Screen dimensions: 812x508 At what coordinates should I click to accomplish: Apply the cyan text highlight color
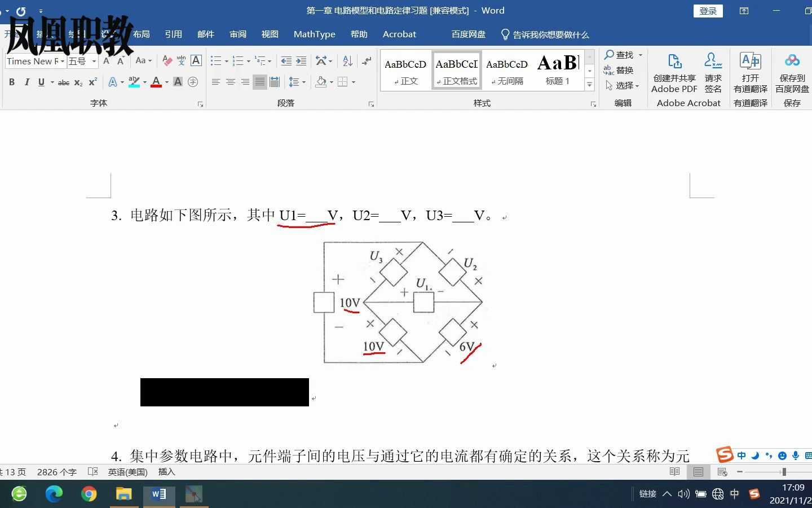coord(134,82)
